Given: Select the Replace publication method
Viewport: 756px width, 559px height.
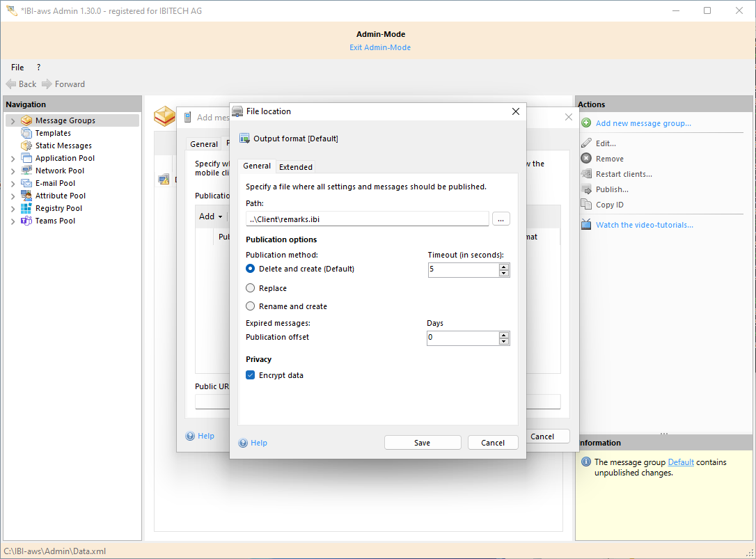Looking at the screenshot, I should (x=250, y=288).
